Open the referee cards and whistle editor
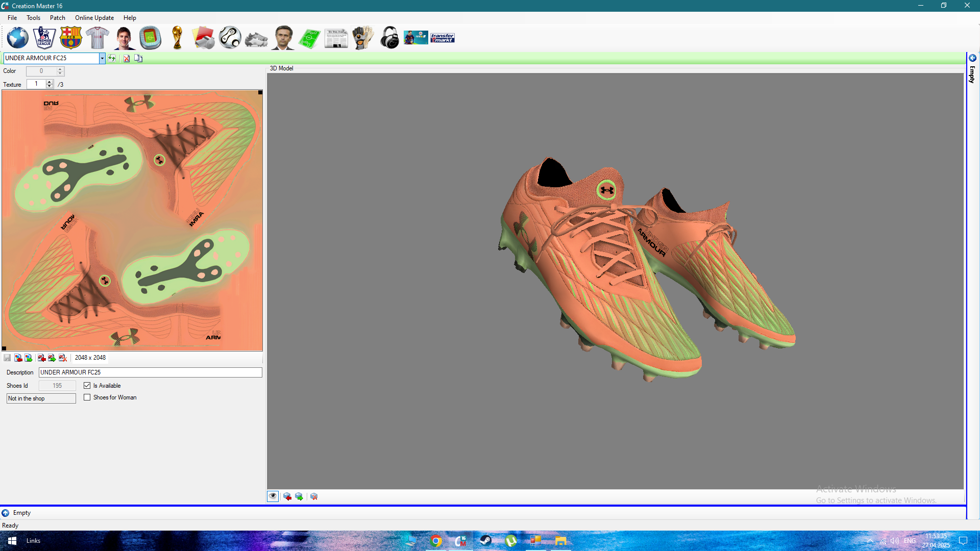Screen dimensions: 980x551 tap(204, 38)
